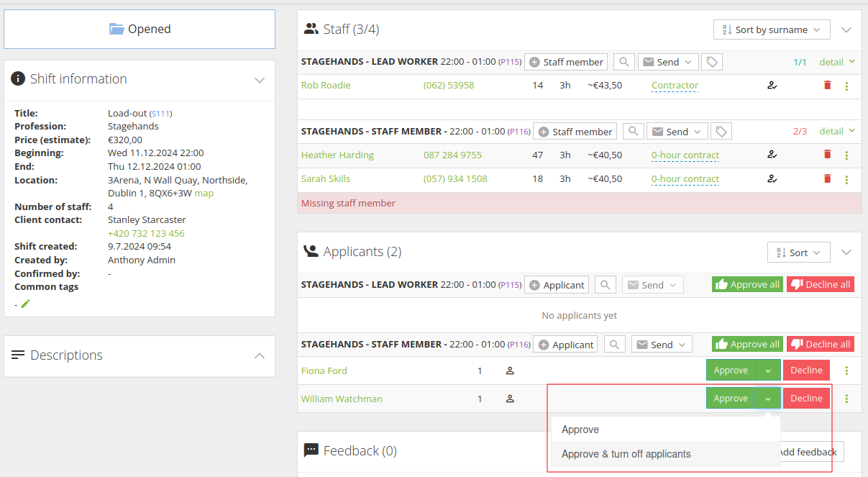The height and width of the screenshot is (477, 868).
Task: Decline applicant William Watchman
Action: tap(806, 398)
